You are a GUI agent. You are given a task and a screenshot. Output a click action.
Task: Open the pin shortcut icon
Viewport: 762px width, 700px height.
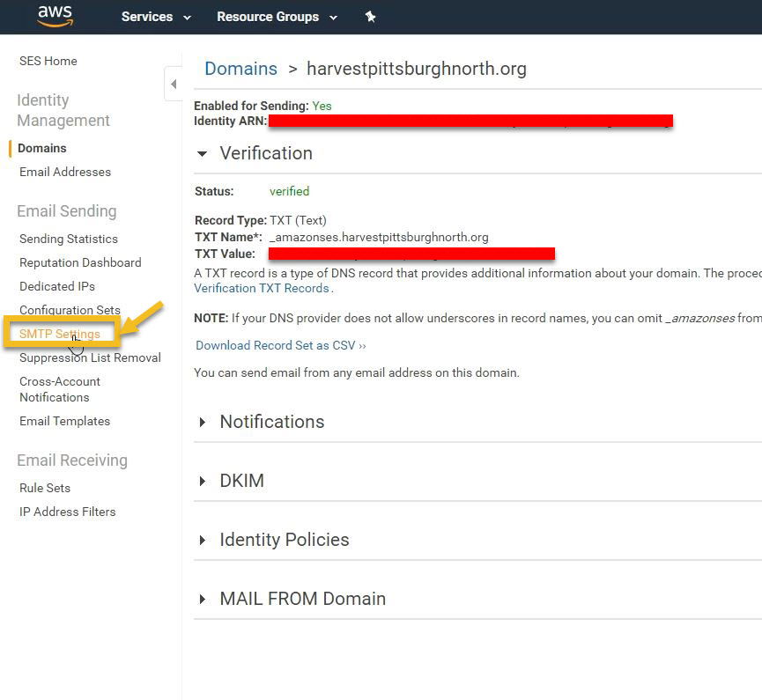[370, 17]
